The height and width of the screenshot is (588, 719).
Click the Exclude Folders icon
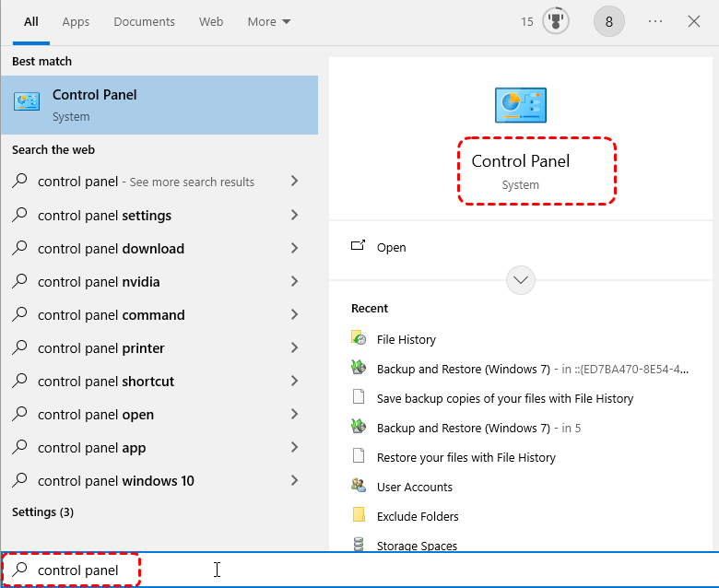point(359,514)
